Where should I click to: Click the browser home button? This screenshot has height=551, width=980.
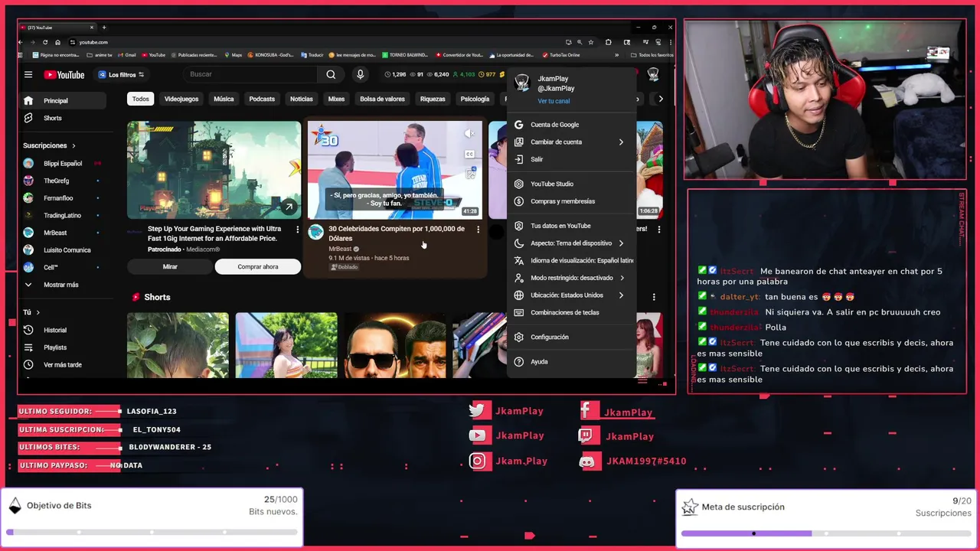57,42
